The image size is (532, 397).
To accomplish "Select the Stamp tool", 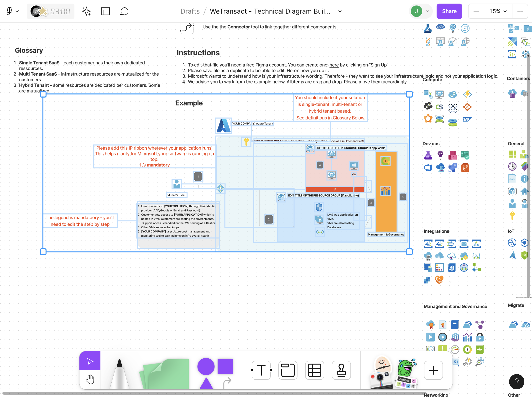I will click(x=341, y=370).
